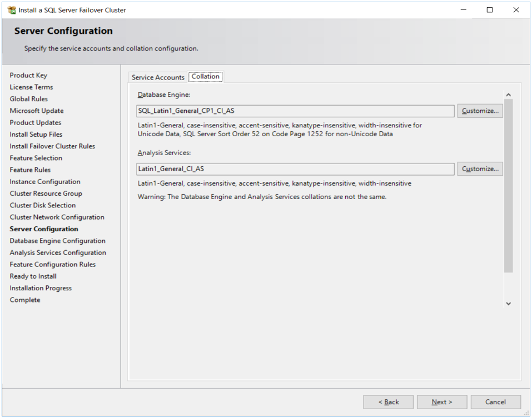This screenshot has height=417, width=532.
Task: Cancel the failover cluster installation
Action: click(x=495, y=402)
